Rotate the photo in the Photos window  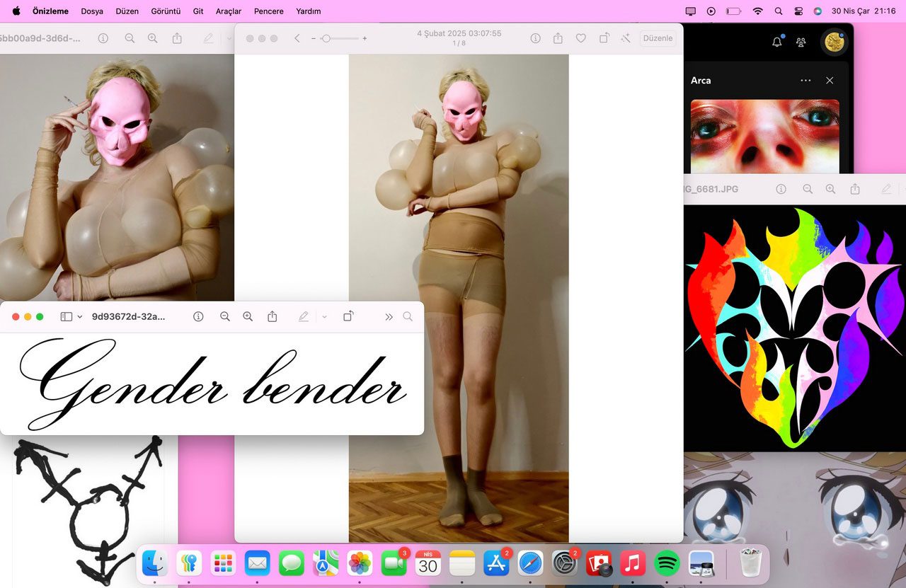[x=604, y=38]
